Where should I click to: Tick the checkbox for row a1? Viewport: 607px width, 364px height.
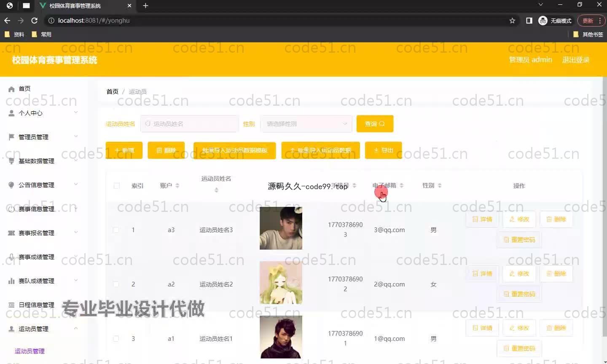click(x=116, y=339)
